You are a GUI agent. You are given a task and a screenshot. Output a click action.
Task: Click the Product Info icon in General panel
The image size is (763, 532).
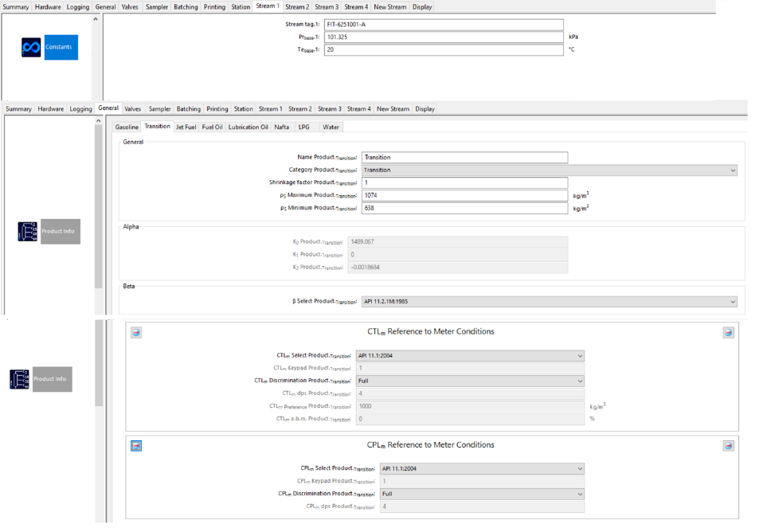point(28,231)
